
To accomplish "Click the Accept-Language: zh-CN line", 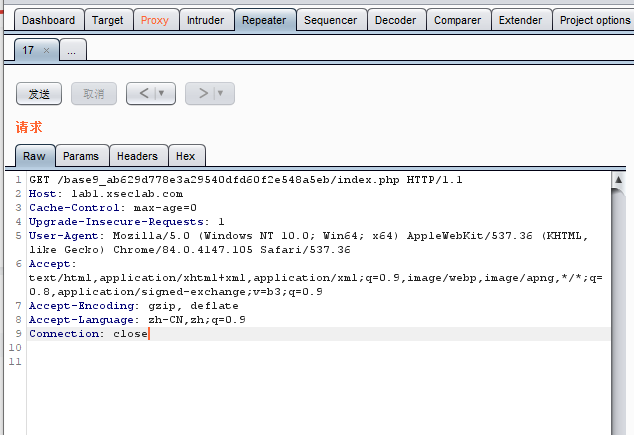I will pos(137,320).
